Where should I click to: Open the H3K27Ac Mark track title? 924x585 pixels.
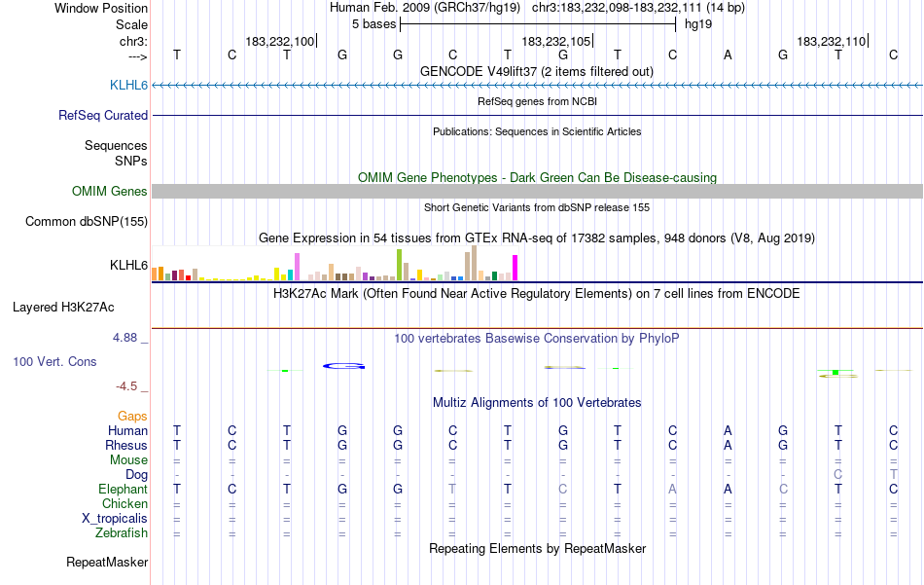click(536, 293)
